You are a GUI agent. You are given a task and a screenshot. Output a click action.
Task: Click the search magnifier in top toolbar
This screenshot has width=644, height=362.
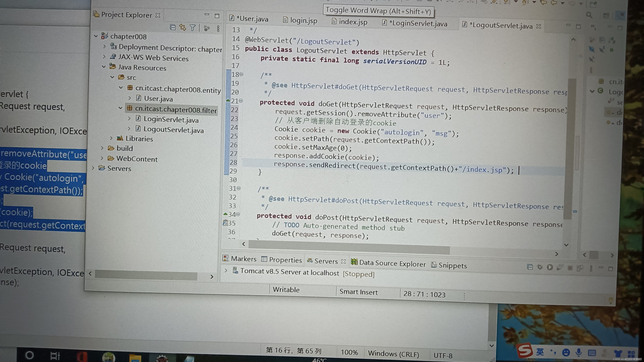(x=589, y=15)
